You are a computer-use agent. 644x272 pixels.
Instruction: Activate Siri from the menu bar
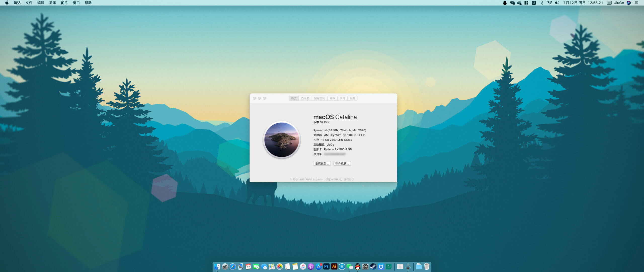pyautogui.click(x=629, y=3)
